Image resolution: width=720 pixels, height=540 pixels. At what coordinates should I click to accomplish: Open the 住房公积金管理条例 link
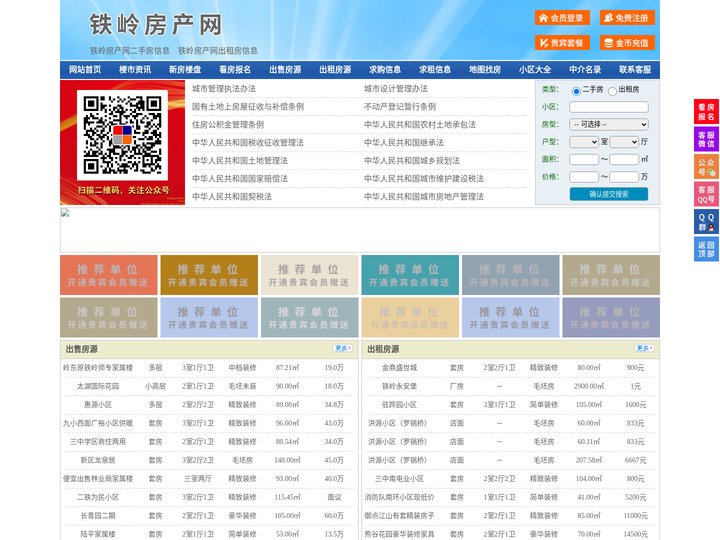(228, 124)
